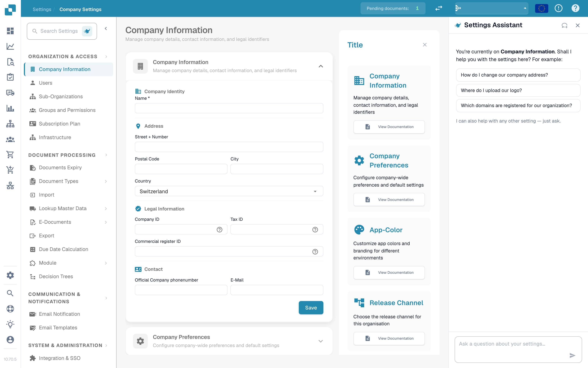This screenshot has height=368, width=588.
Task: Collapse the Company Information card chevron
Action: (321, 66)
